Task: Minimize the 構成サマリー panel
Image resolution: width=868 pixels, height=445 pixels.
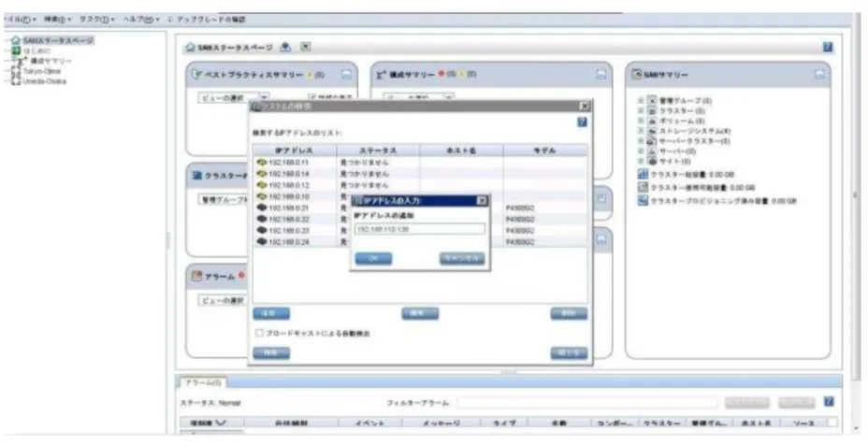Action: (x=601, y=74)
